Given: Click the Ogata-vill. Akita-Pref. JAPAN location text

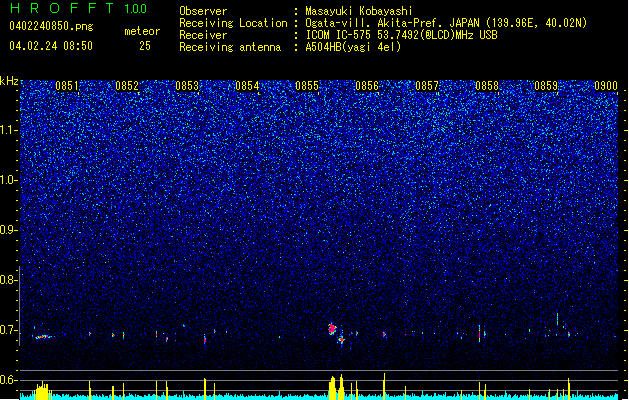Looking at the screenshot, I should pyautogui.click(x=446, y=23).
